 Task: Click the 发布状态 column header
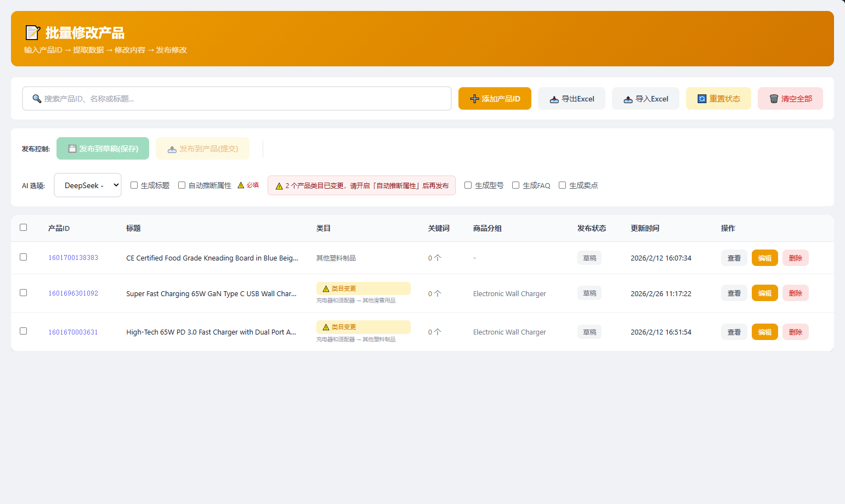coord(591,228)
